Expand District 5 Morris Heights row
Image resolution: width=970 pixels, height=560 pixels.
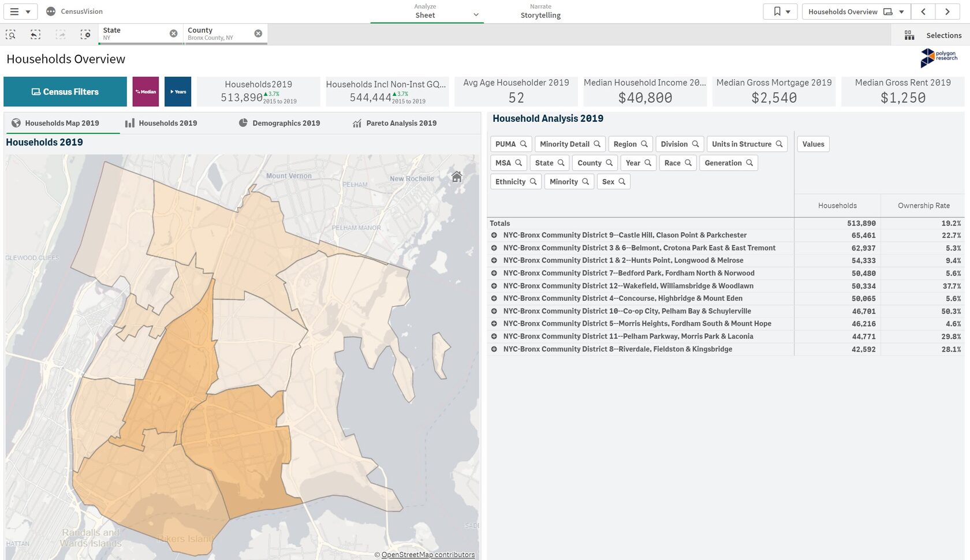[x=494, y=324]
